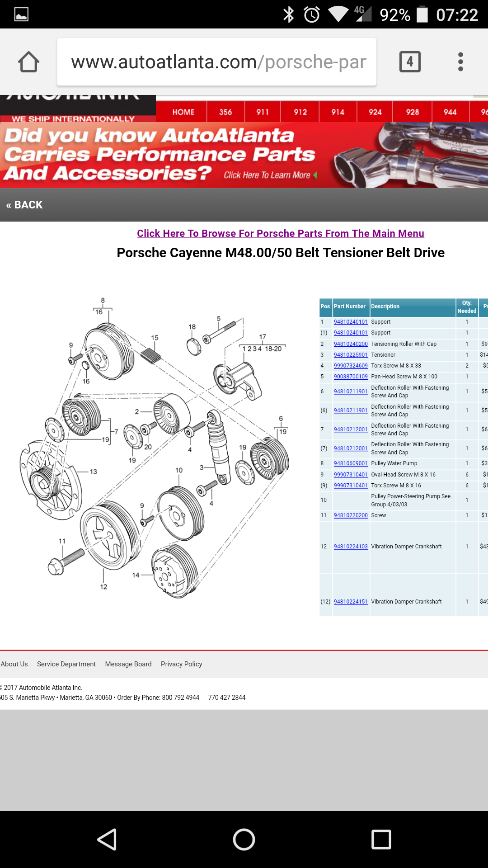Screen dimensions: 488x868
Task: Focus the autoatlanta.com URL address bar
Action: coord(216,62)
